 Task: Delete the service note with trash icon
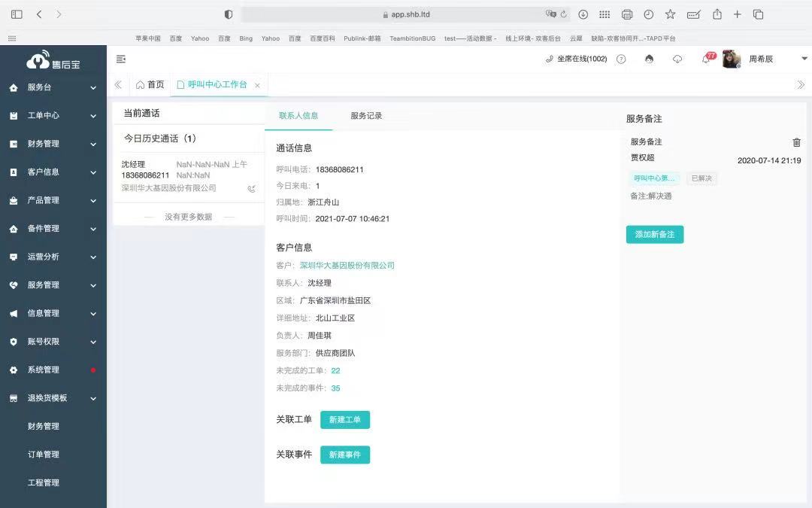797,142
